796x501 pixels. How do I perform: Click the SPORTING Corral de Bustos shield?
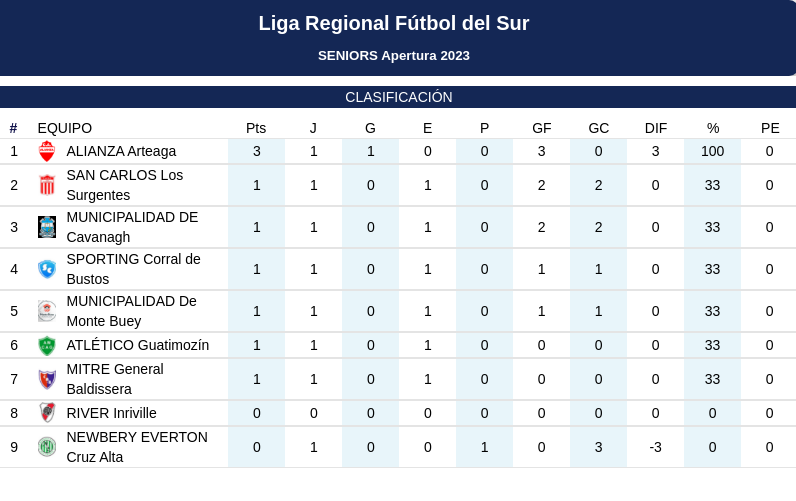47,269
